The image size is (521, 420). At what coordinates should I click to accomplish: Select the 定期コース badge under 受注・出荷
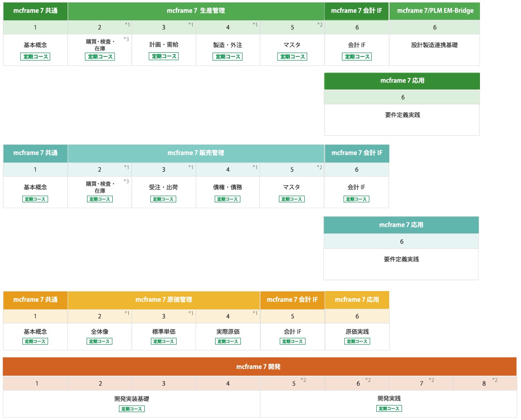(x=163, y=199)
